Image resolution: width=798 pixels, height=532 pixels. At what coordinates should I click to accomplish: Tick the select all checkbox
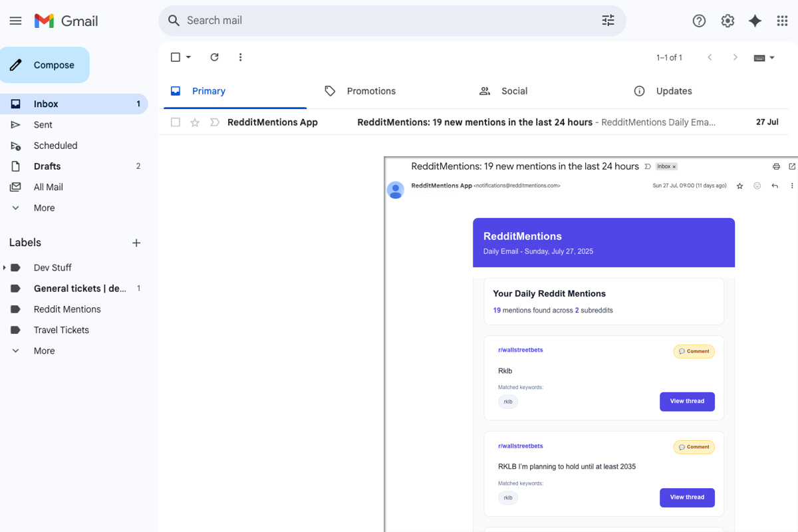[x=176, y=57]
